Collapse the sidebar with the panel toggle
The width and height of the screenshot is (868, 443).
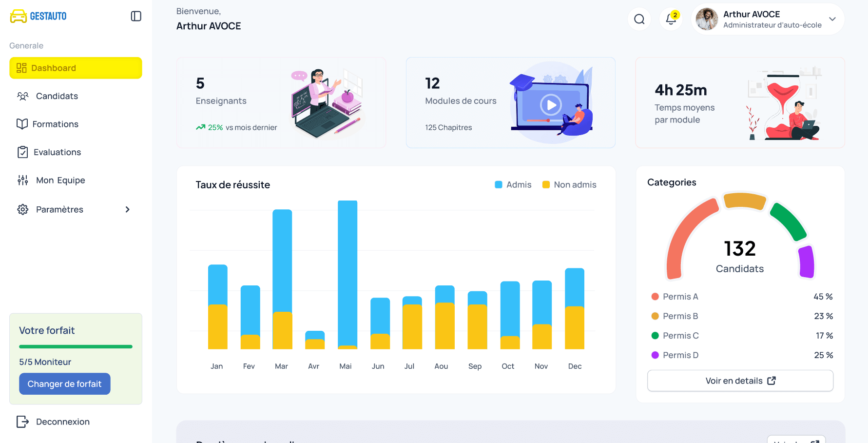click(136, 16)
